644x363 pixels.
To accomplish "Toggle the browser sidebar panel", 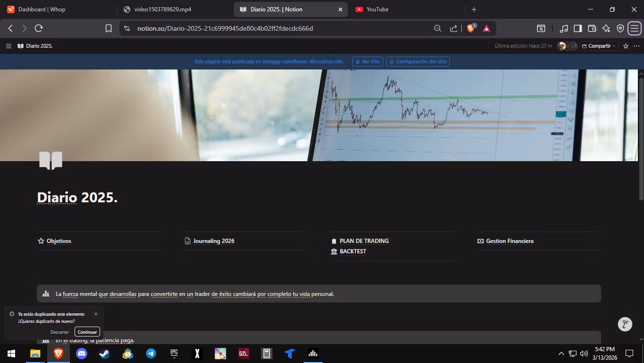I will point(577,28).
